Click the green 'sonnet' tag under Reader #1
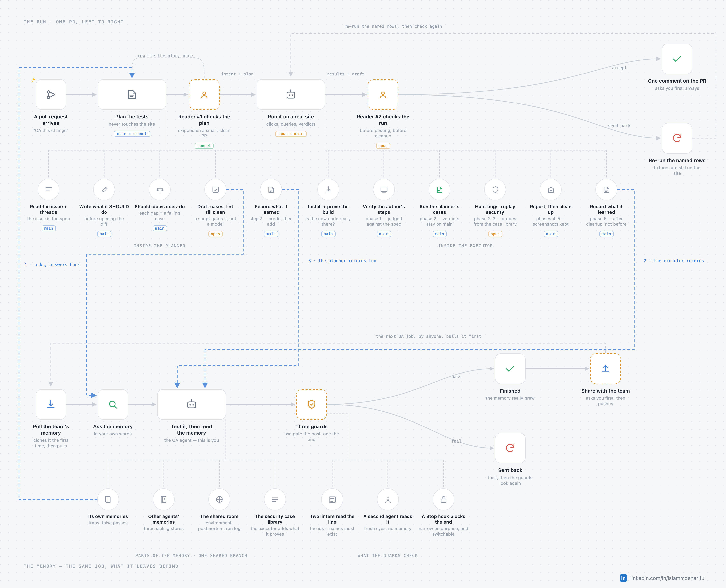The image size is (726, 588). point(204,146)
